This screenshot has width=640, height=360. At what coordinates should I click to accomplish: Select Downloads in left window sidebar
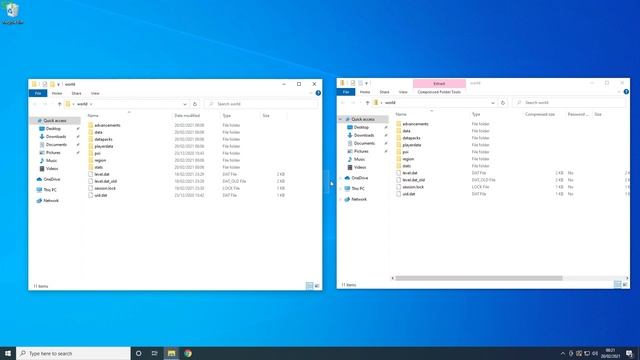(x=56, y=137)
